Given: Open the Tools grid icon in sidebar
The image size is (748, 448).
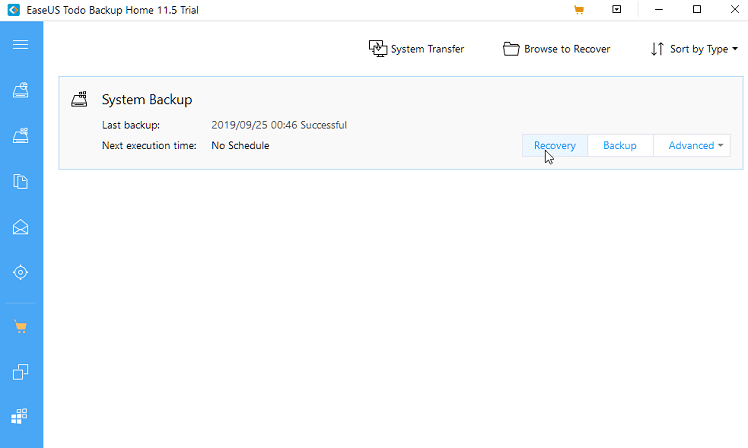Looking at the screenshot, I should [x=20, y=416].
